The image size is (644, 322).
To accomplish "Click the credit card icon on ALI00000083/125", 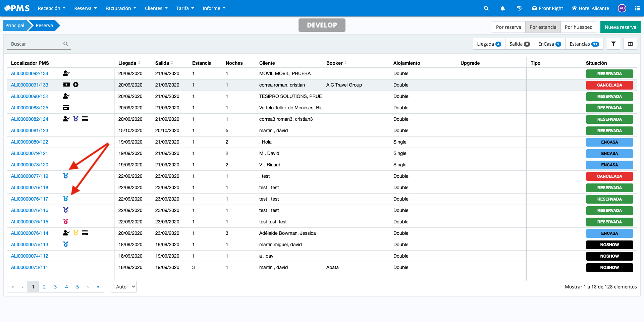I will point(66,108).
